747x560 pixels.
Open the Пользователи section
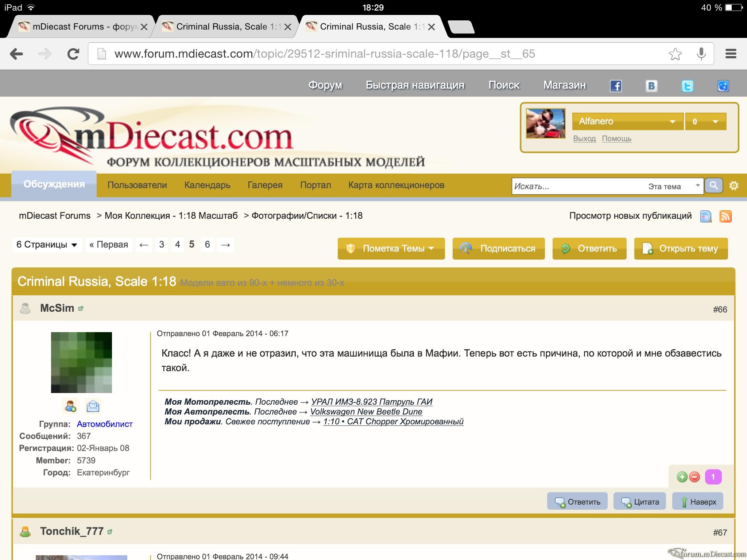137,185
